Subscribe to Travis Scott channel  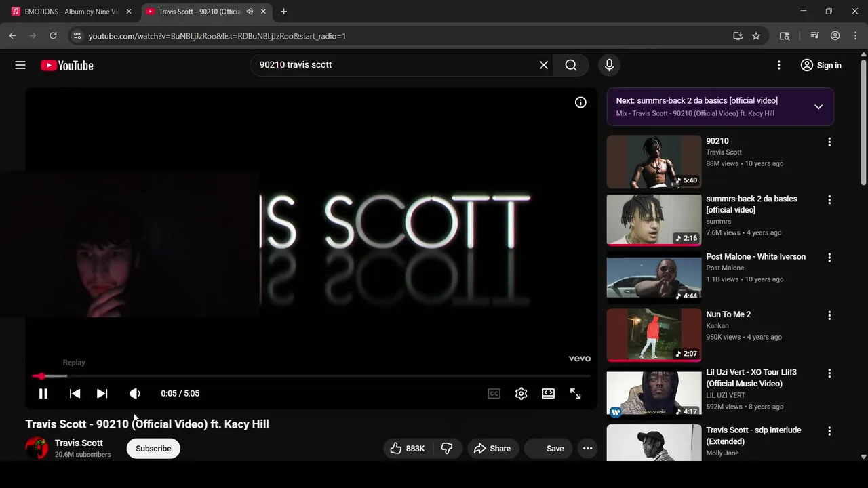pos(153,449)
